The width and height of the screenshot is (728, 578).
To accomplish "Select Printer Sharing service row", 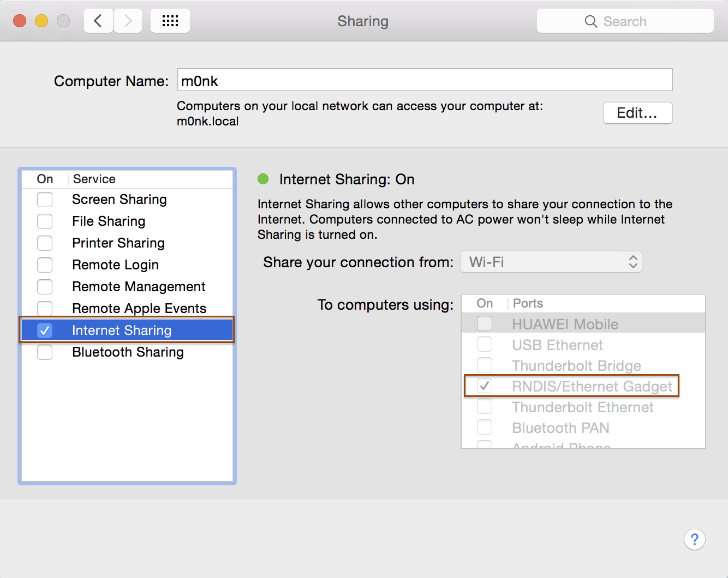I will [127, 243].
